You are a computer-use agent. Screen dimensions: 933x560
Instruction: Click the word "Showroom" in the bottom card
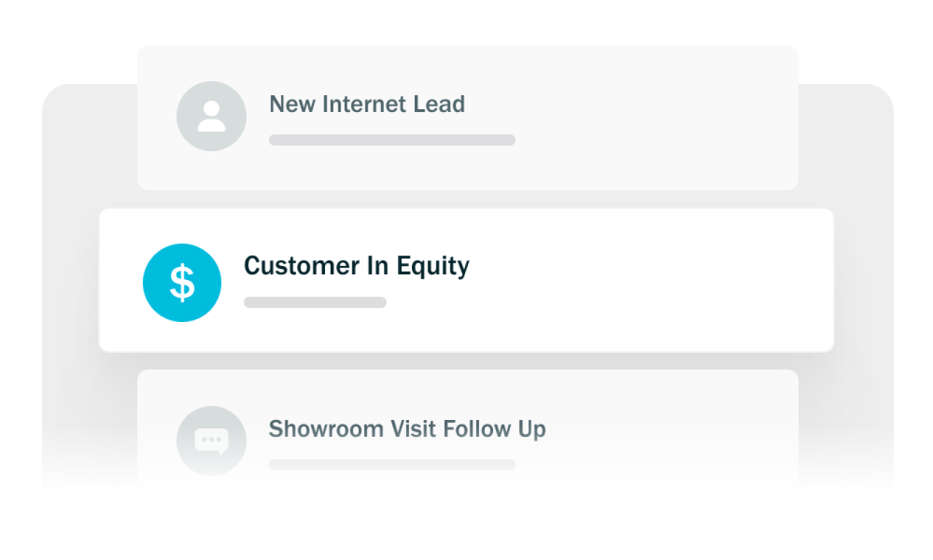(316, 429)
